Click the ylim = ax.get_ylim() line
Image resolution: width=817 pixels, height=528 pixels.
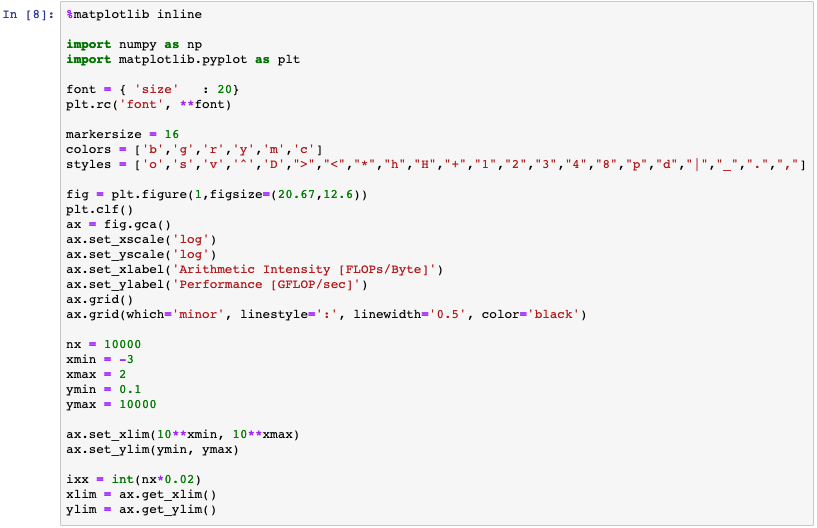pos(141,509)
